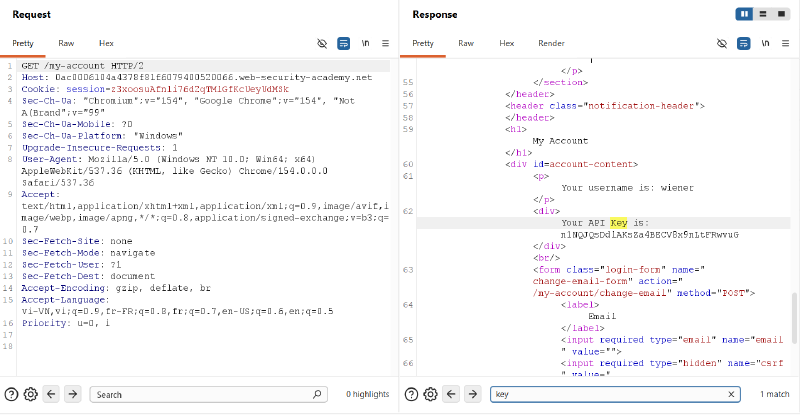800x415 pixels.
Task: Open the Response panel hamburger options menu
Action: [x=786, y=43]
